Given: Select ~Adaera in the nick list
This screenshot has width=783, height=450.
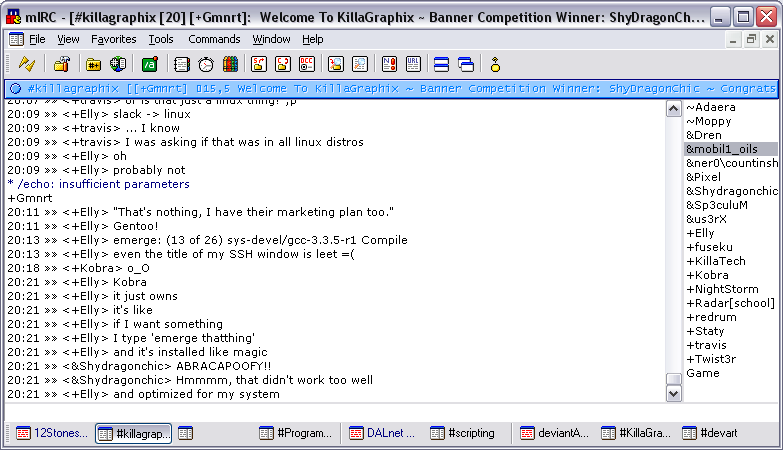Looking at the screenshot, I should tap(710, 107).
